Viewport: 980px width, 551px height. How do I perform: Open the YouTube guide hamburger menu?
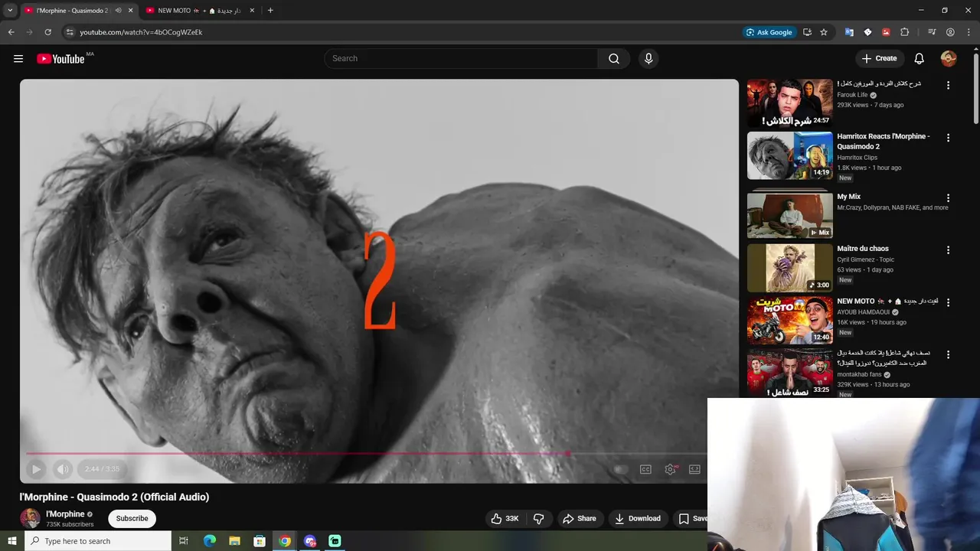click(x=18, y=59)
